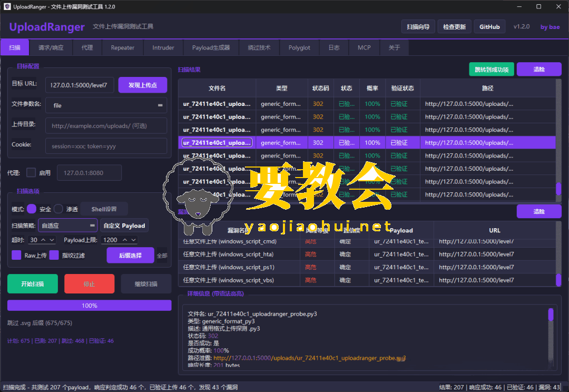Select the windows_script_hta vulnerability row

pyautogui.click(x=367, y=254)
